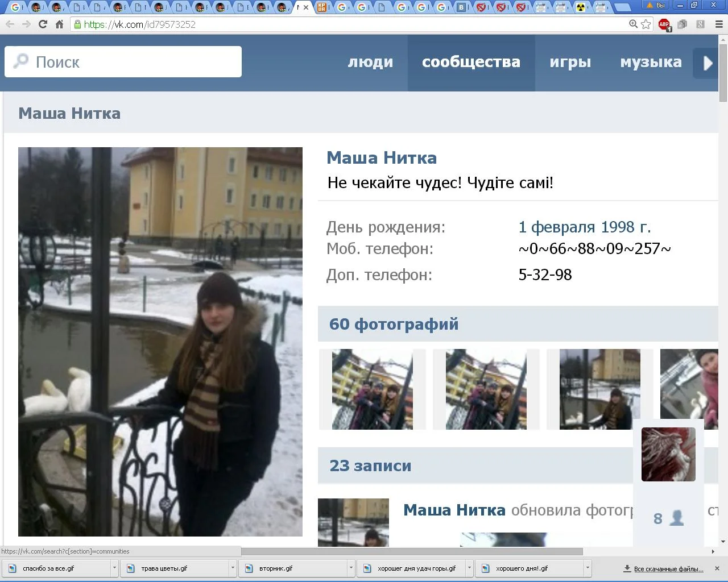Click the magnifier icon in VK search bar
Viewport: 728px width, 582px height.
[20, 61]
